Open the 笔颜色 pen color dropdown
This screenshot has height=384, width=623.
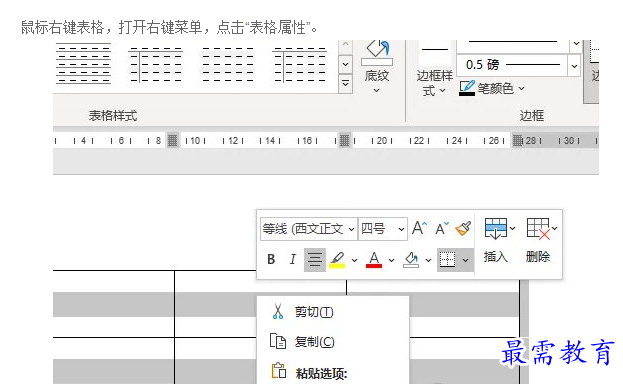coord(492,88)
